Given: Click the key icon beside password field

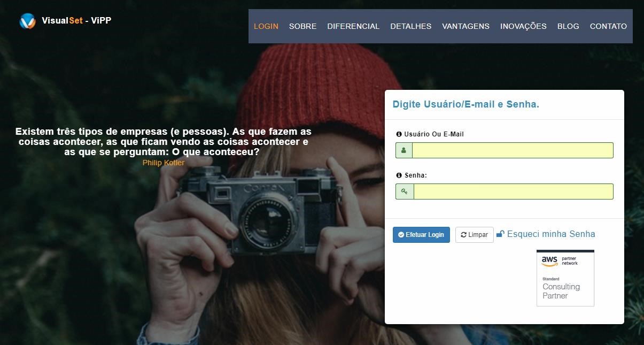Looking at the screenshot, I should pyautogui.click(x=405, y=191).
